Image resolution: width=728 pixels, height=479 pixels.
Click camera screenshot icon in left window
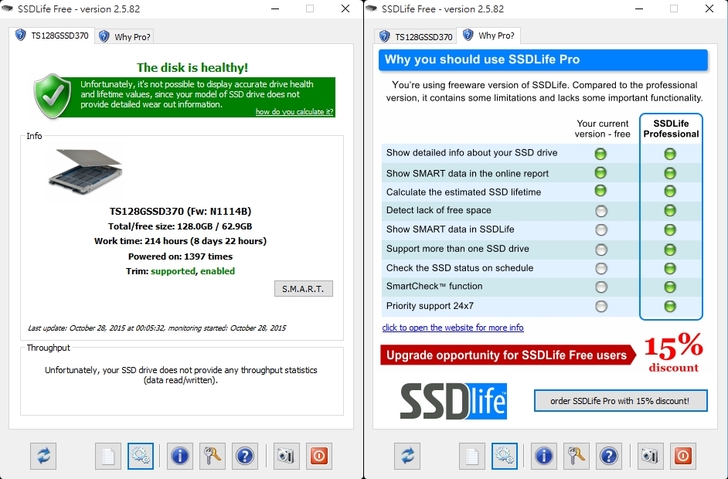click(x=286, y=456)
